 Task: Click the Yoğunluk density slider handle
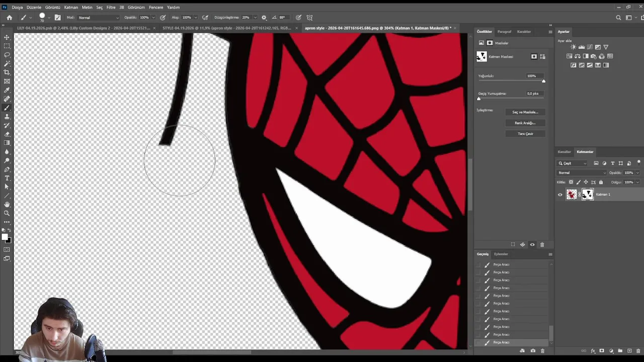click(x=543, y=81)
